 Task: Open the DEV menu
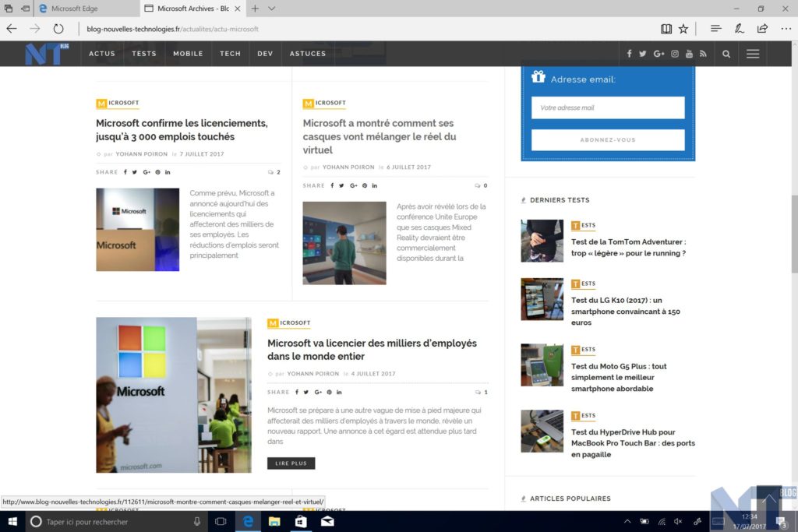point(265,54)
